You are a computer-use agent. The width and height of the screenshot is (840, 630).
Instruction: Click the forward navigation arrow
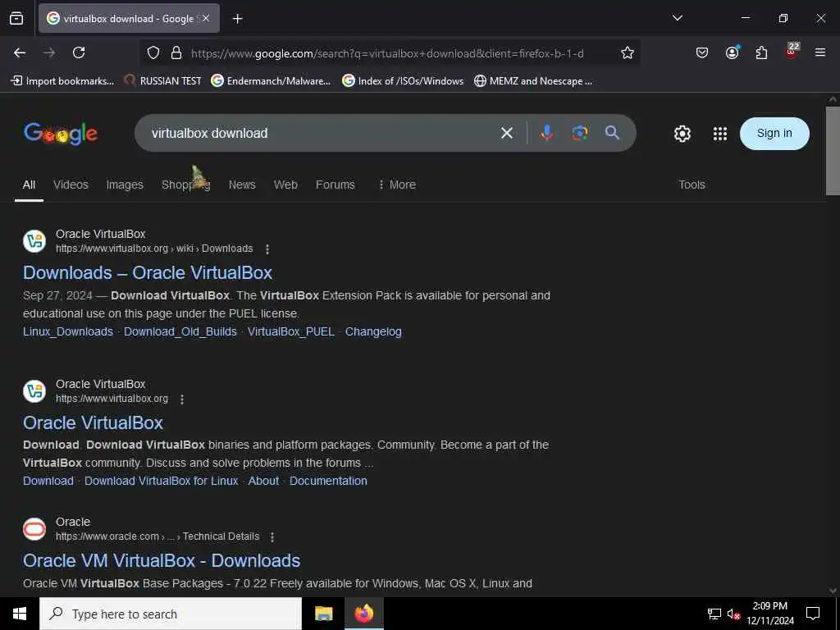tap(49, 52)
